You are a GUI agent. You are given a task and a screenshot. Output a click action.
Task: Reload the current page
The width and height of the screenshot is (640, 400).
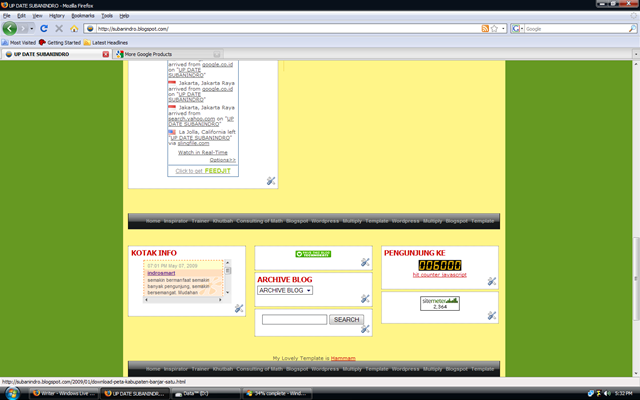tap(44, 29)
